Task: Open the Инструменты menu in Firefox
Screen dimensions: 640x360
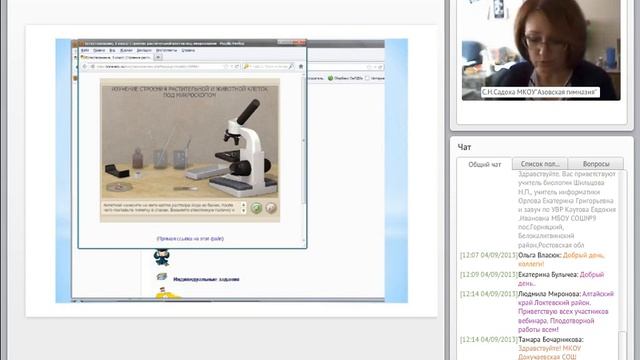Action: 167,50
